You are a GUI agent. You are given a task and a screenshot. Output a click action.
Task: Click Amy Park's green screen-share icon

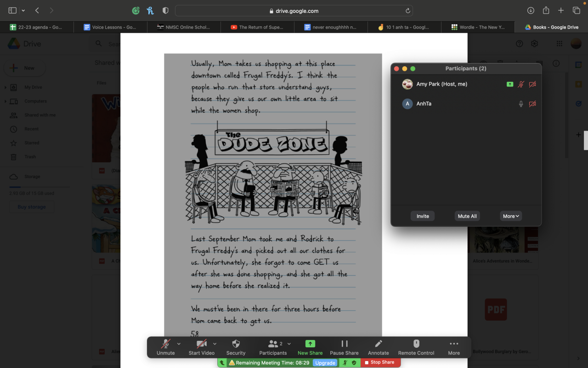(x=510, y=85)
